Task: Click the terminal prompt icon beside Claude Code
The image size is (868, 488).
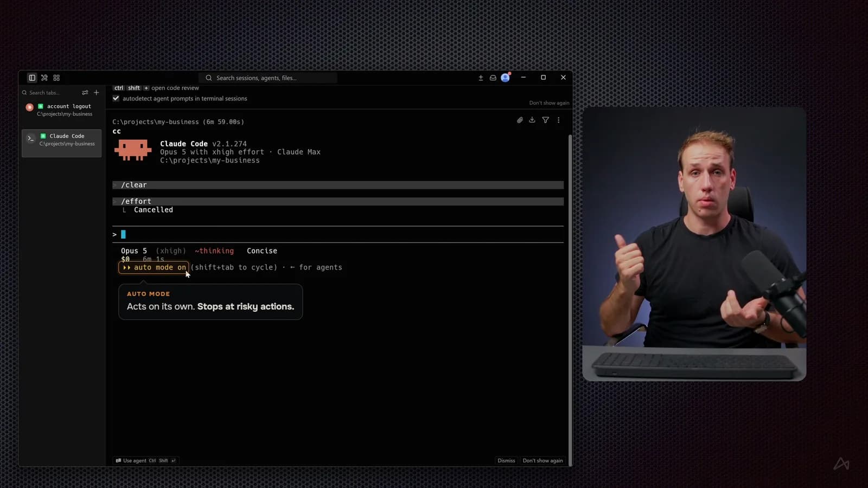Action: coord(31,139)
